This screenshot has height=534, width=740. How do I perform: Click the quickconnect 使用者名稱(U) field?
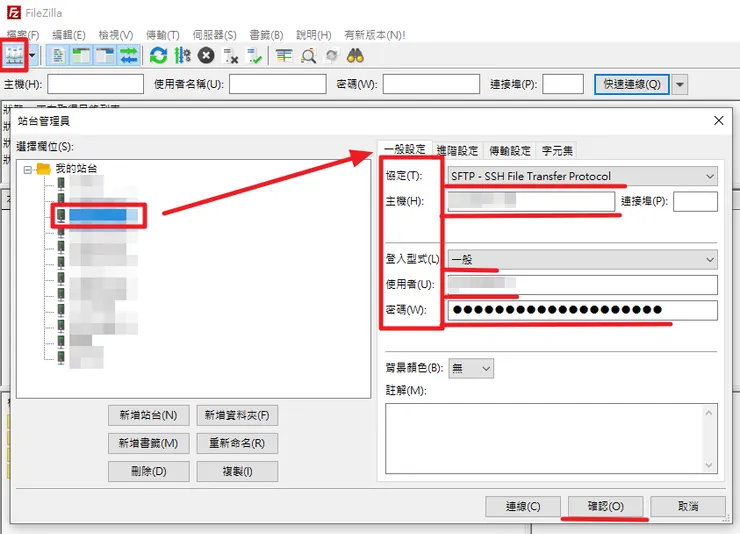click(278, 84)
